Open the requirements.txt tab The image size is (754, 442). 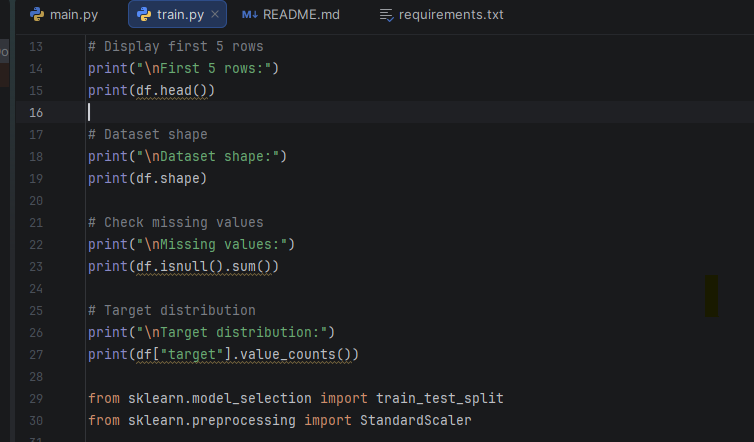(x=441, y=14)
